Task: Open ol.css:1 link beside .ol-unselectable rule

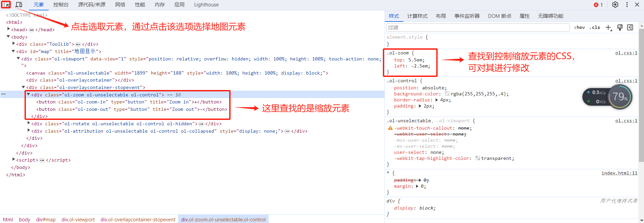Action: click(x=626, y=121)
